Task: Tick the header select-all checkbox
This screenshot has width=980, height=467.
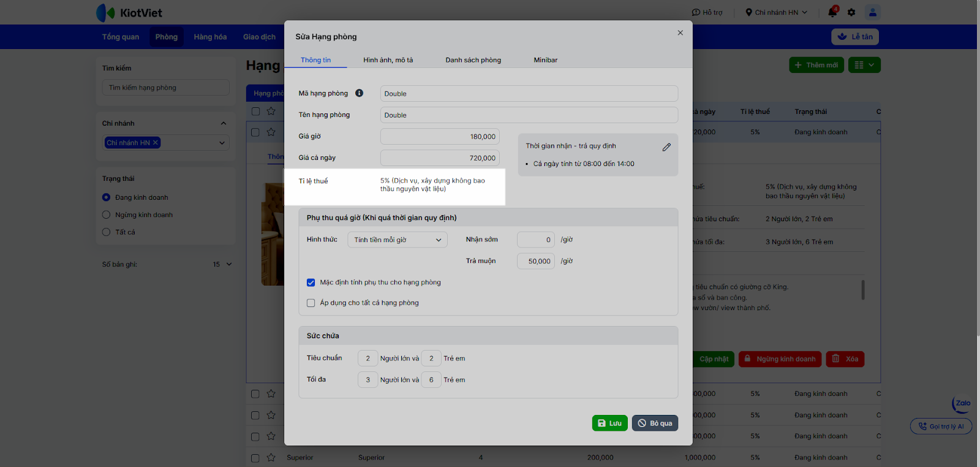Action: (x=255, y=112)
